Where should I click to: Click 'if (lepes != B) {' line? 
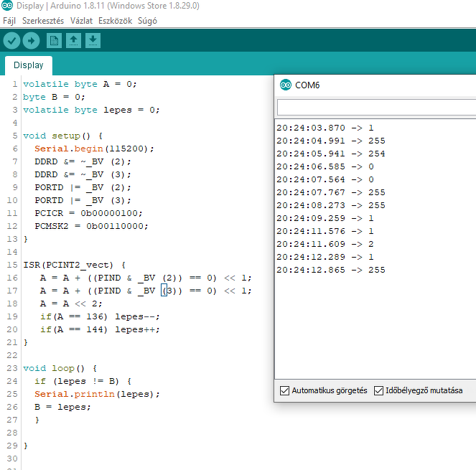[83, 381]
